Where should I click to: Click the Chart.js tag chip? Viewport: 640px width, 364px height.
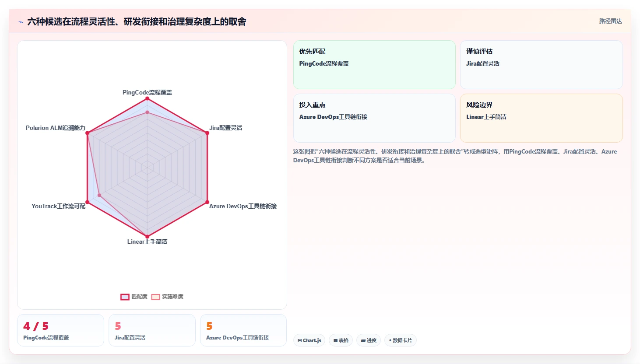coord(309,340)
